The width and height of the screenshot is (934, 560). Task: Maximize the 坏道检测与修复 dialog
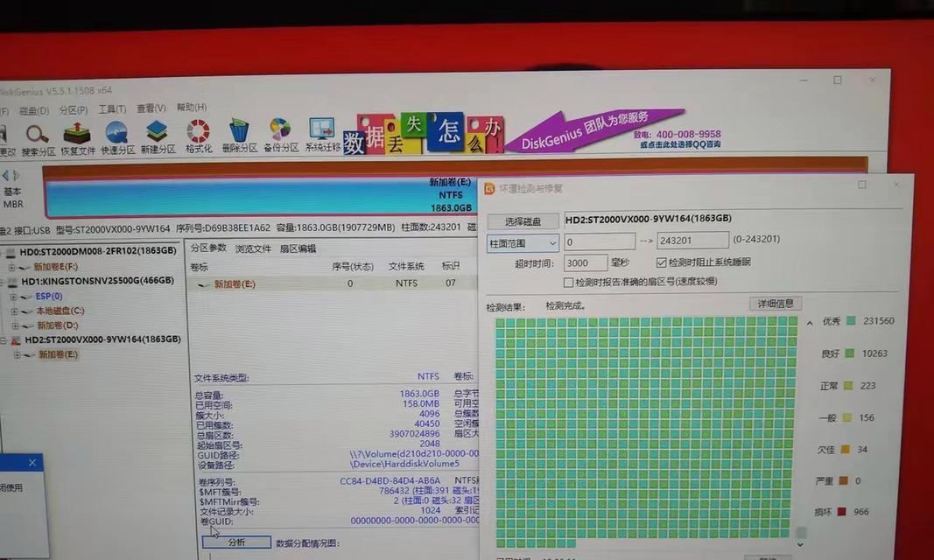(x=862, y=185)
